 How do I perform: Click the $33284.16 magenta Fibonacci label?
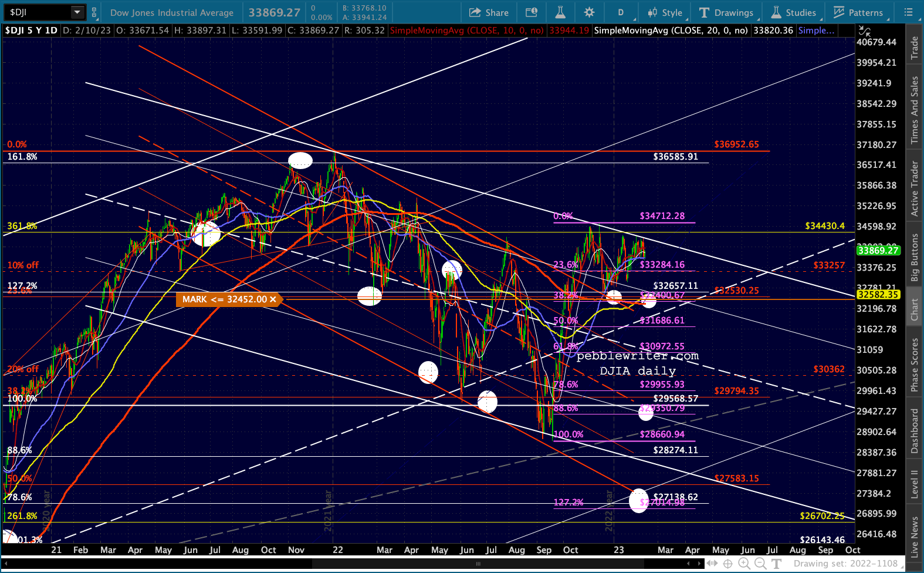(662, 265)
